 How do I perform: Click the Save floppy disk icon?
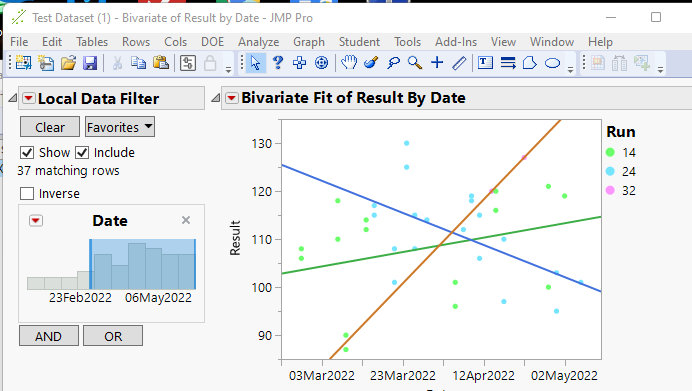(90, 63)
